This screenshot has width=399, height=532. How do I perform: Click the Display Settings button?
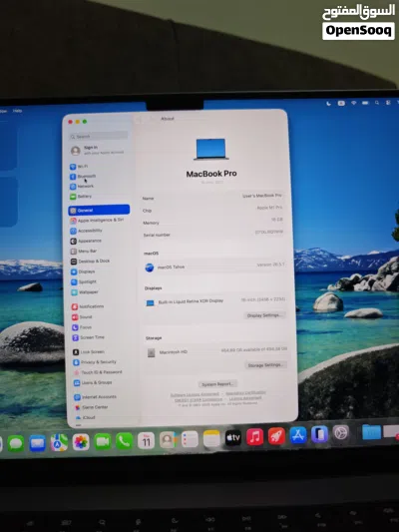(x=264, y=315)
